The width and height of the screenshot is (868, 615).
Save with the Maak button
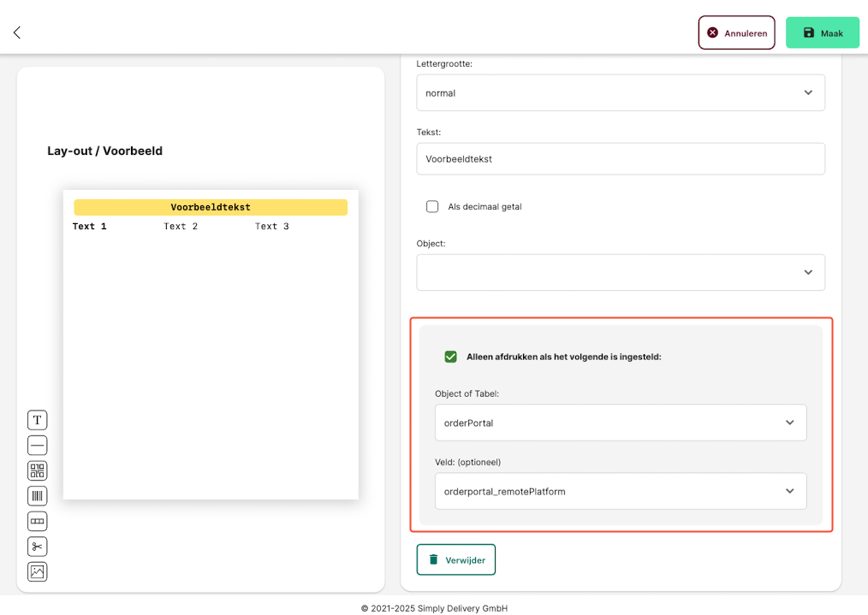click(823, 33)
